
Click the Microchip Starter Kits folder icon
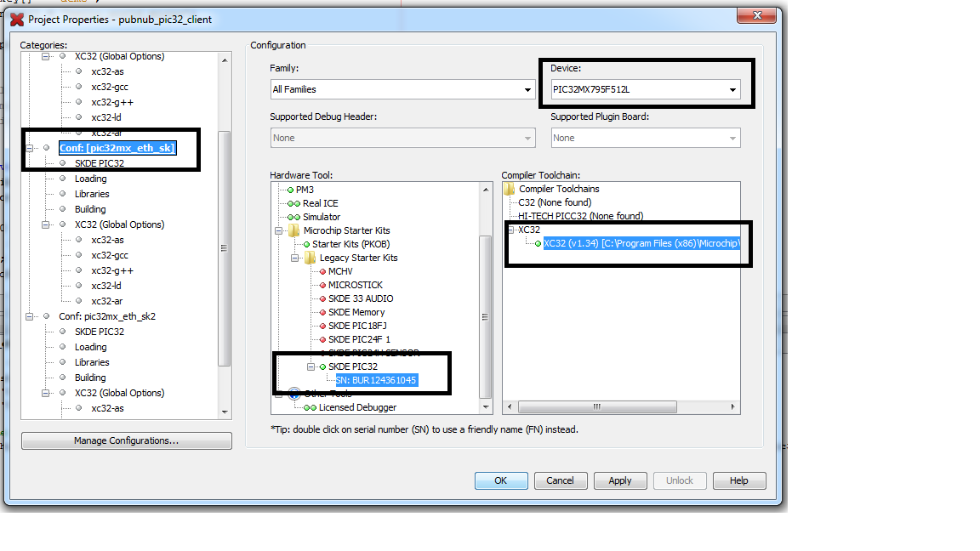pyautogui.click(x=294, y=230)
